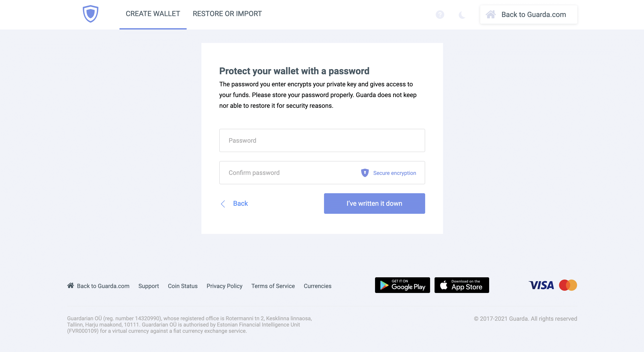Select the RESTORE OR IMPORT tab
644x352 pixels.
pos(227,13)
